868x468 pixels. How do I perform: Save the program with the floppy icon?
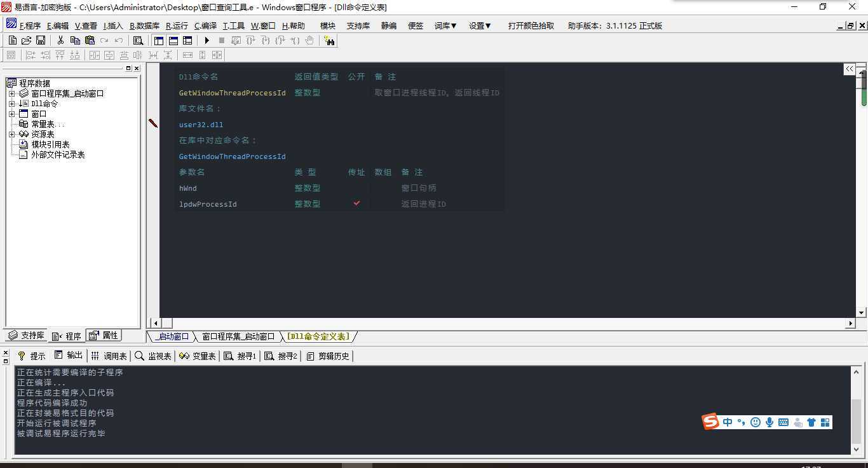point(40,40)
